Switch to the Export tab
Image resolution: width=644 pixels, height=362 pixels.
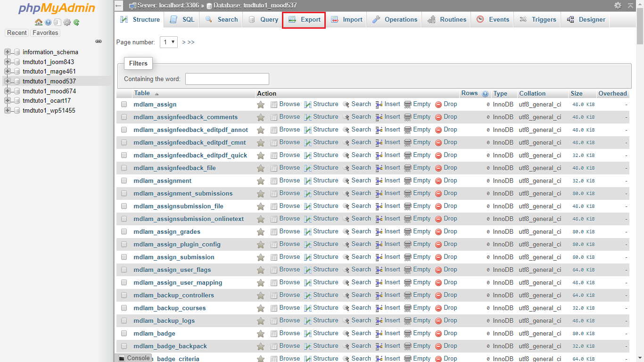304,20
